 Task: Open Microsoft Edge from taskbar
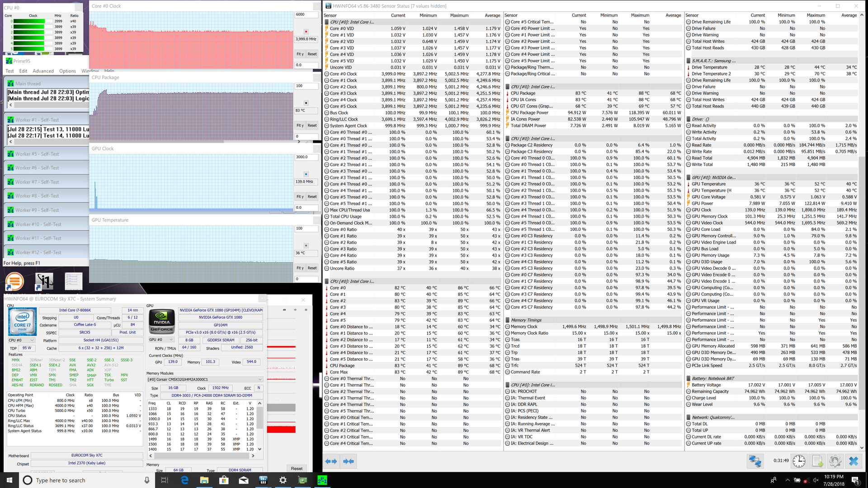point(184,480)
